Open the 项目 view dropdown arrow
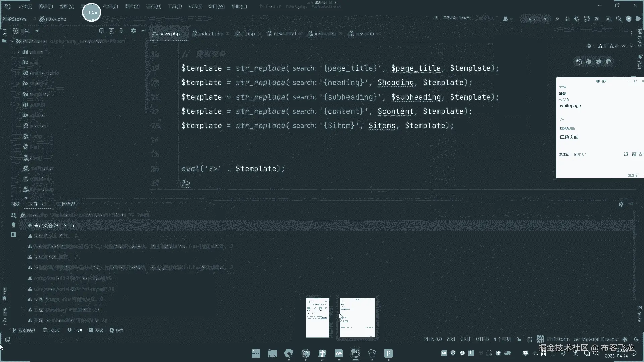The image size is (644, 362). 37,31
